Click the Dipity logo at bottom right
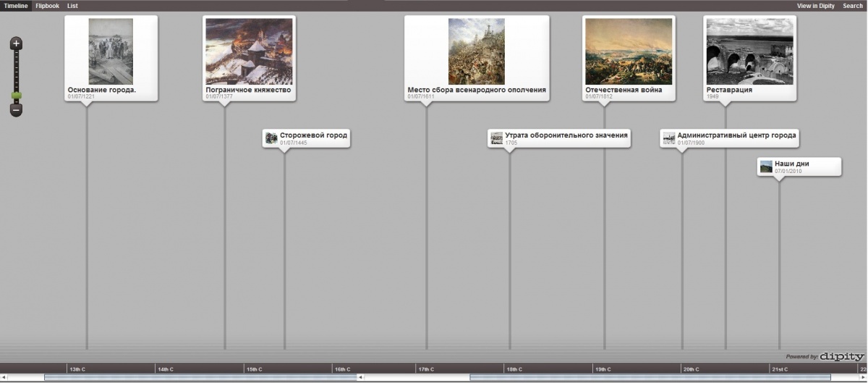Image resolution: width=868 pixels, height=383 pixels. [842, 356]
